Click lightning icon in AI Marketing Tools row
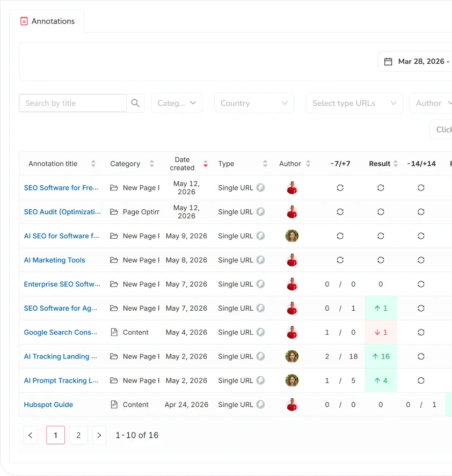Viewport: 452px width, 476px height. pos(260,260)
